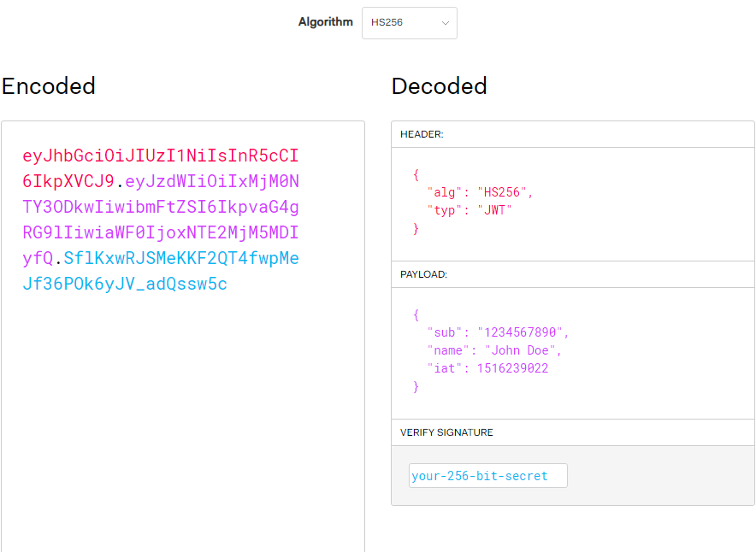This screenshot has width=756, height=552.
Task: Click red token line eyJhbGciOiJIUzI1NiIsInR5cCI
Action: point(161,156)
